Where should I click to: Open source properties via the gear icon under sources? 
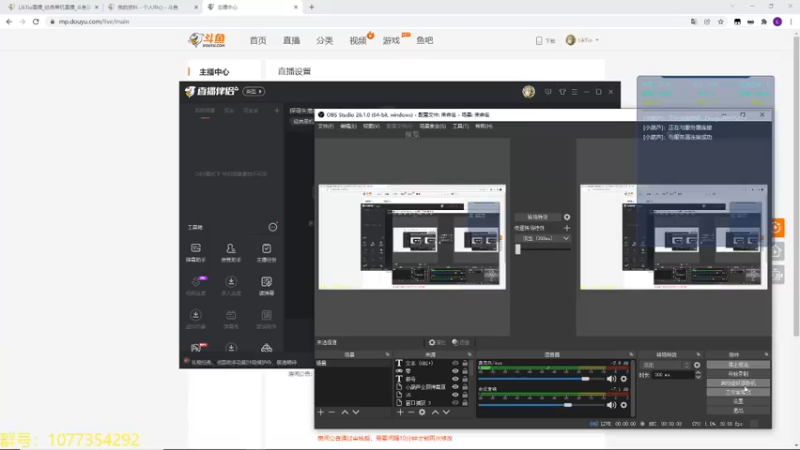(422, 412)
